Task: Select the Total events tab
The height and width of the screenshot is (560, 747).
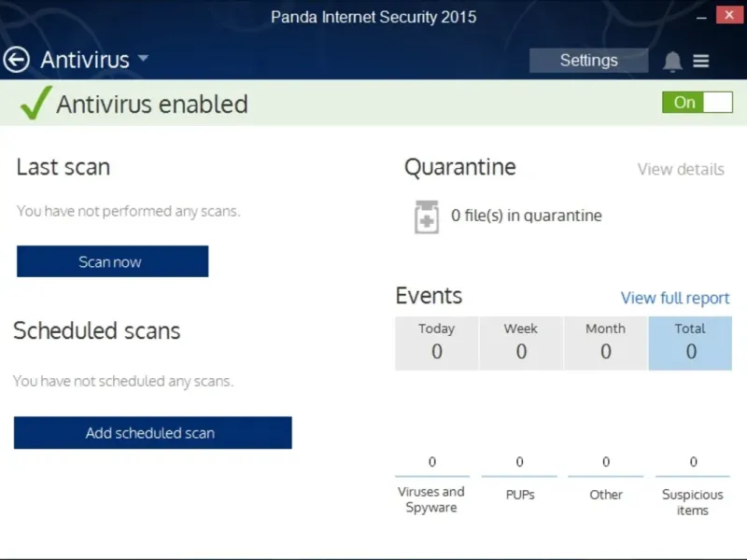Action: tap(690, 343)
